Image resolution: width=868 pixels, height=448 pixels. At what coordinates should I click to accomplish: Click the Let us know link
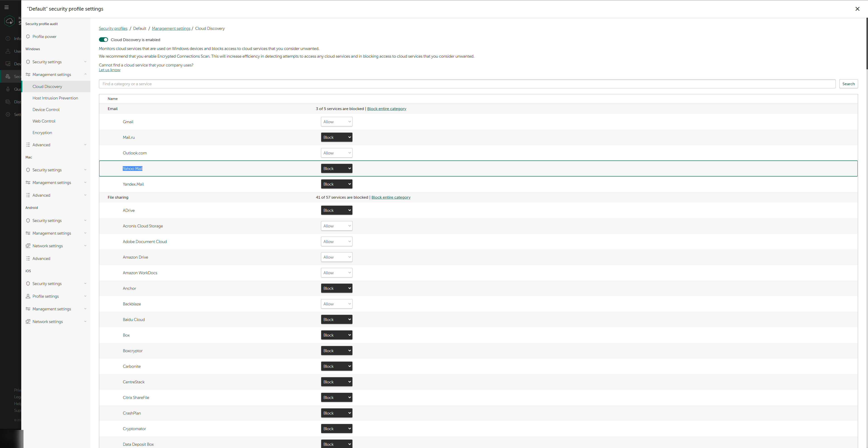pyautogui.click(x=109, y=70)
